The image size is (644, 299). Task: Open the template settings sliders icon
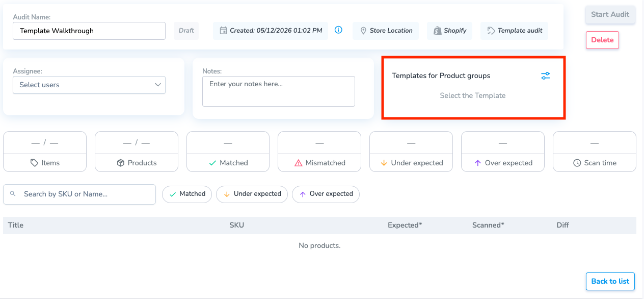click(545, 76)
